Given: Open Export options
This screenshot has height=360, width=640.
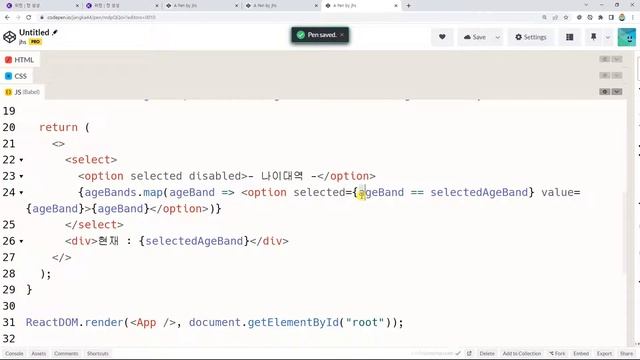Looking at the screenshot, I should pos(604,353).
